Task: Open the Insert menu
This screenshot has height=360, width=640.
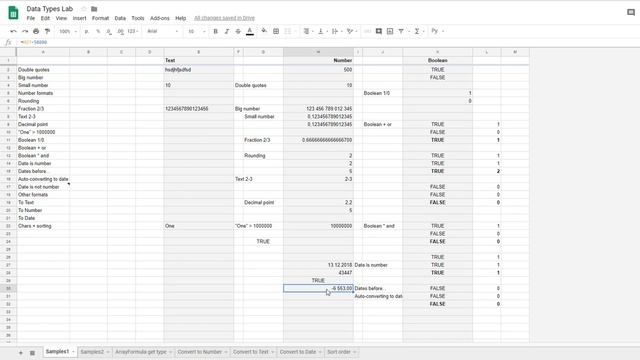Action: (80, 18)
